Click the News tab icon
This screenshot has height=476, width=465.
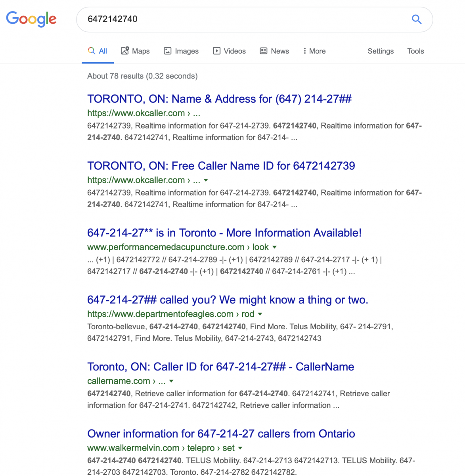(x=264, y=51)
